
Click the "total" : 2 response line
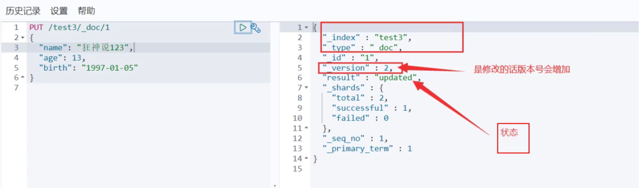(x=360, y=98)
